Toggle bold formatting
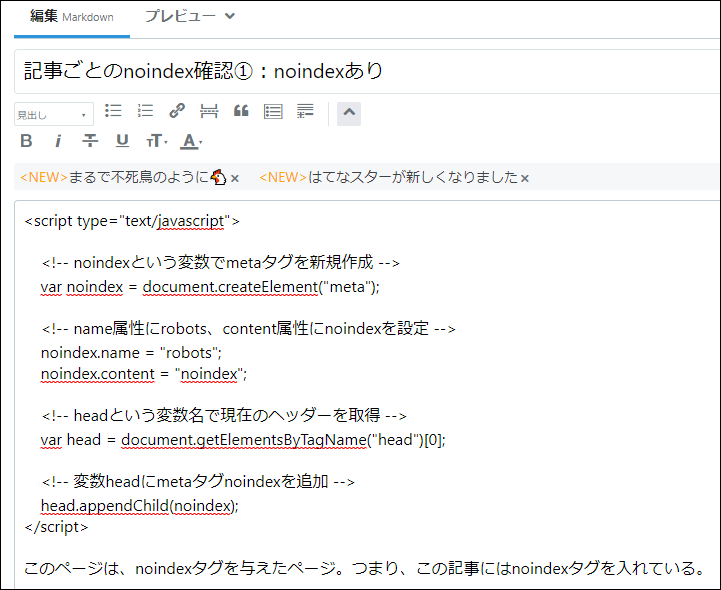 pyautogui.click(x=27, y=141)
